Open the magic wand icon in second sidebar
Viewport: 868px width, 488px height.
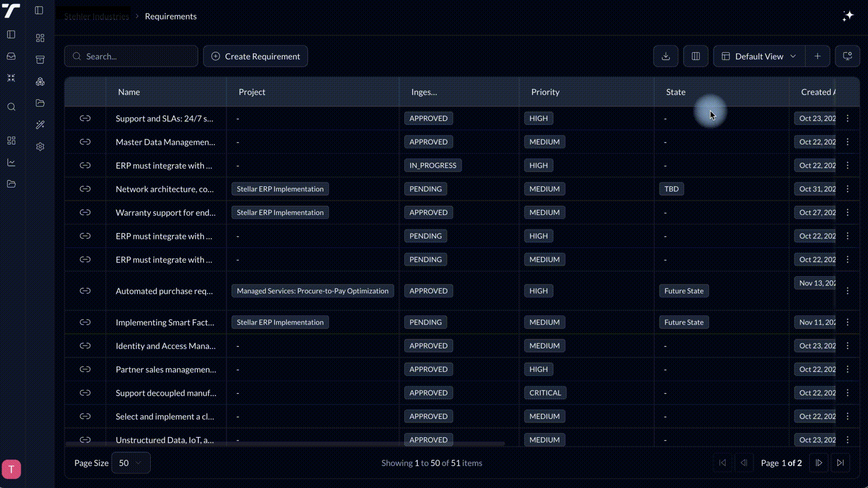pyautogui.click(x=40, y=125)
